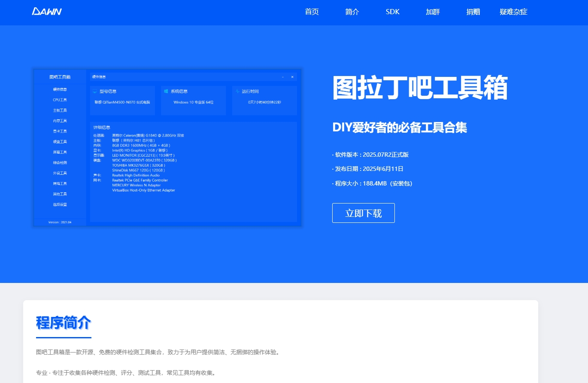
Task: Select the 屏幕工具 sidebar entry
Action: point(60,152)
